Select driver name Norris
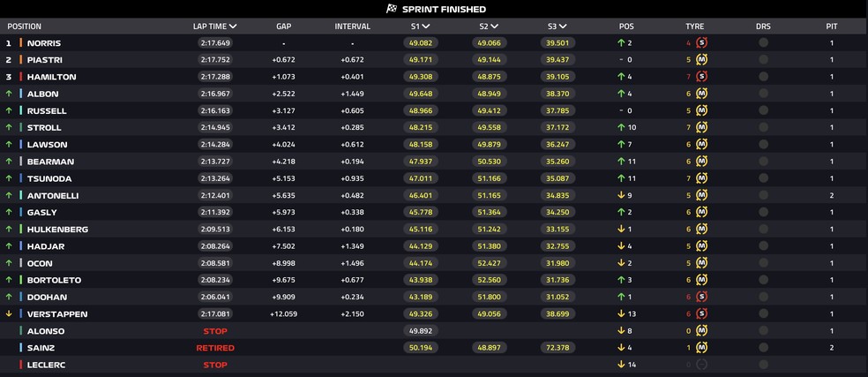This screenshot has width=868, height=377. [44, 42]
